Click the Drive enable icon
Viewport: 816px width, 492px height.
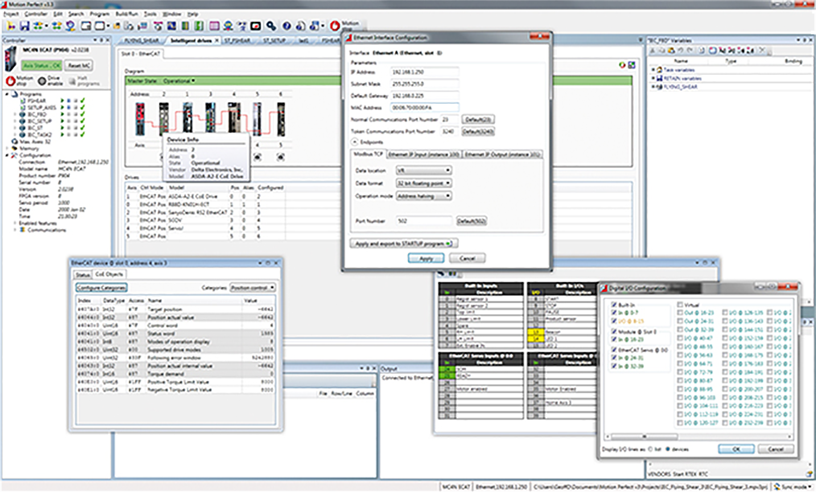click(x=43, y=79)
